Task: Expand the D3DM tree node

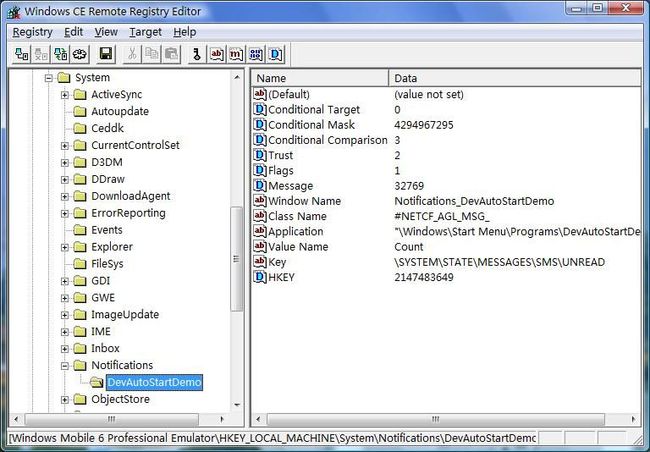Action: coord(65,163)
